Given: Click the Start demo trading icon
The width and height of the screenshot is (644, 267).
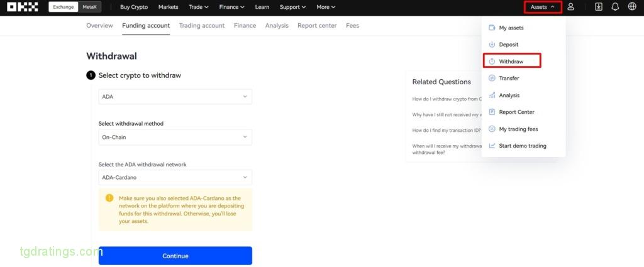Looking at the screenshot, I should click(x=492, y=146).
